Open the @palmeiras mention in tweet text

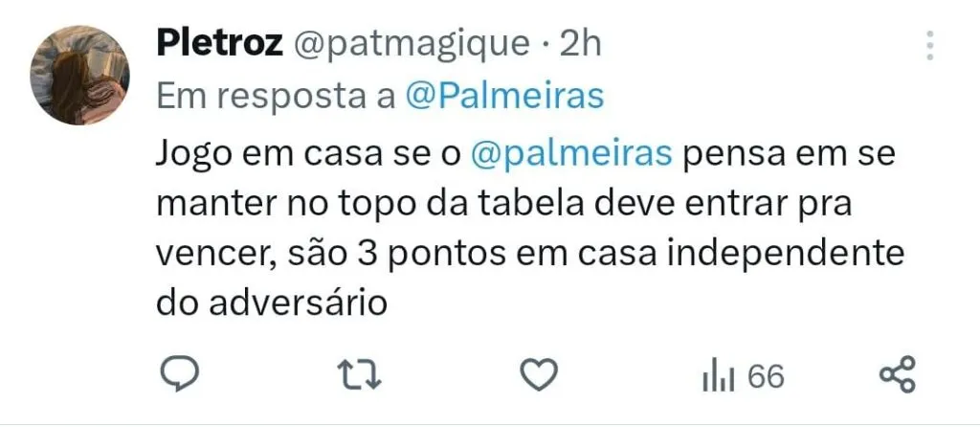[570, 154]
